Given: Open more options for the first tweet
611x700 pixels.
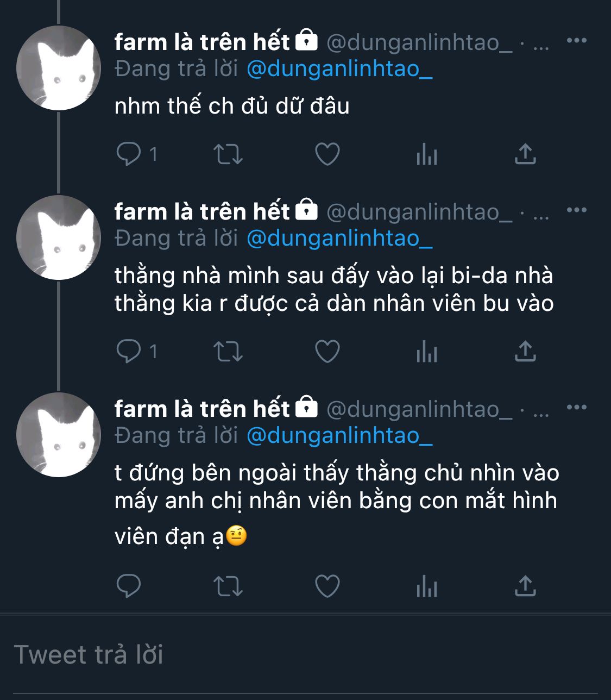Looking at the screenshot, I should click(x=576, y=41).
